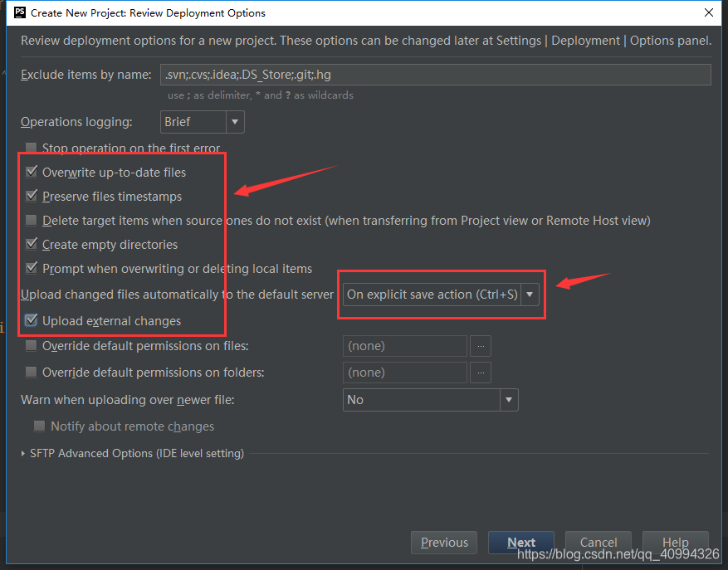Open Help for deployment options

pos(675,543)
